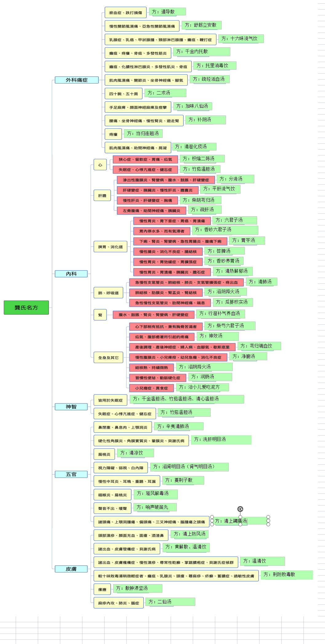This screenshot has height=644, width=325.
Task: Select the 方:二朮汤 text box
Action: point(165,93)
